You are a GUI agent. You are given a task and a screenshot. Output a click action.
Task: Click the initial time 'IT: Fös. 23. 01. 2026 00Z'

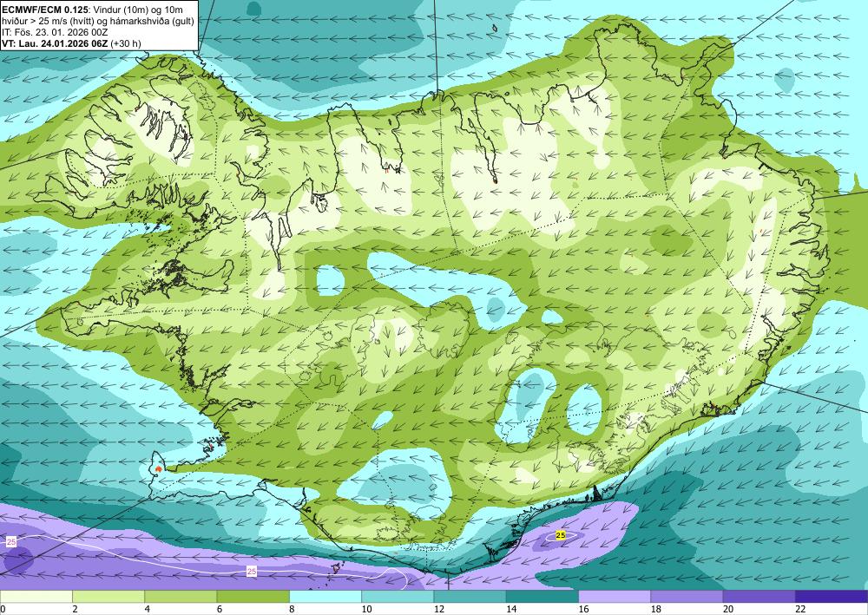[55, 32]
